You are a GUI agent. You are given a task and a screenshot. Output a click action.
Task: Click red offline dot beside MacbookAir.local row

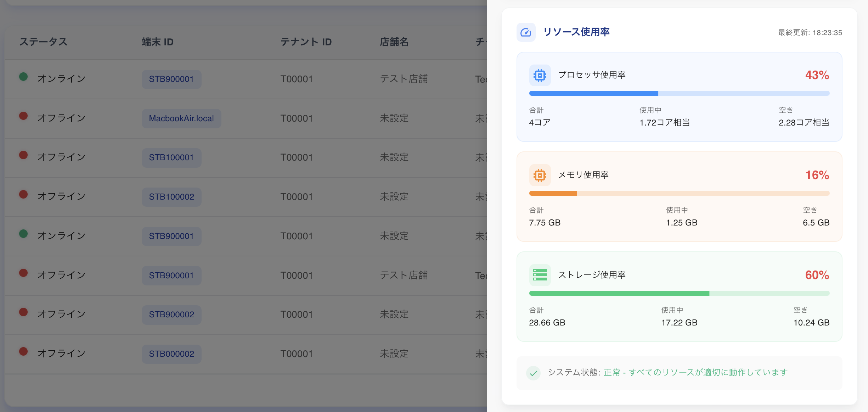click(23, 116)
